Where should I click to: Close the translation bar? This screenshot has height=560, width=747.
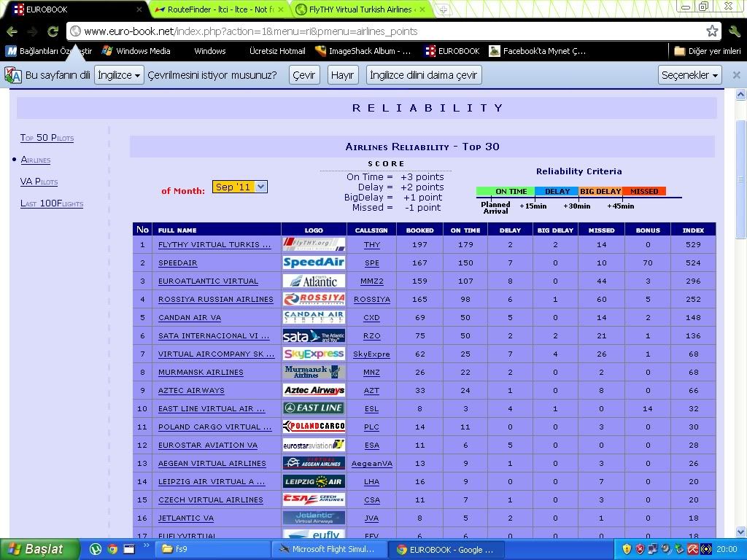click(x=736, y=75)
